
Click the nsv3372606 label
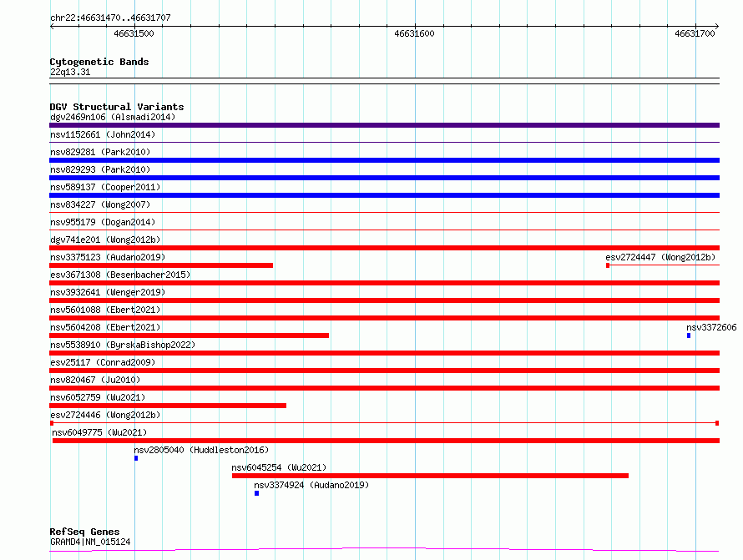[x=711, y=327]
